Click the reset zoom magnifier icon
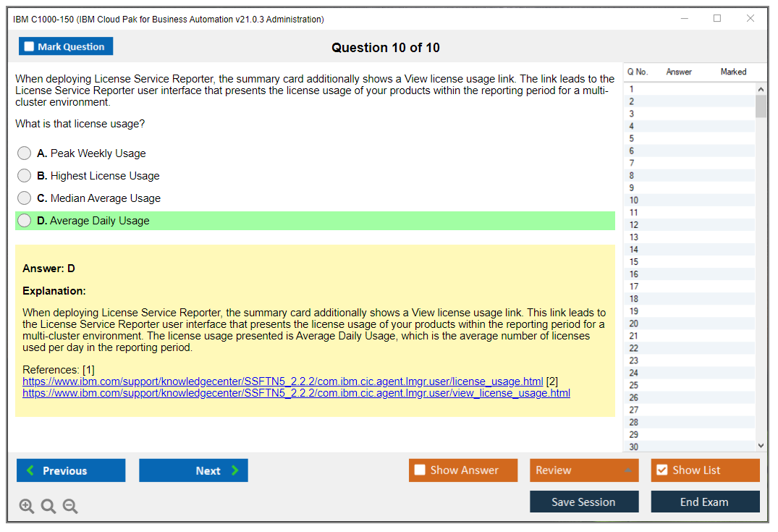 [x=48, y=507]
